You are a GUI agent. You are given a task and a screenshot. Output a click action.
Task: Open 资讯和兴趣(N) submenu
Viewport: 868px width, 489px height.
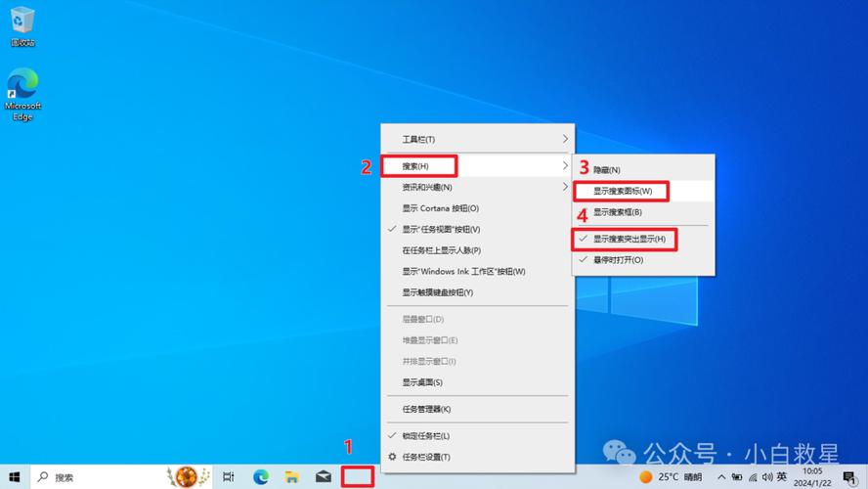click(x=478, y=187)
